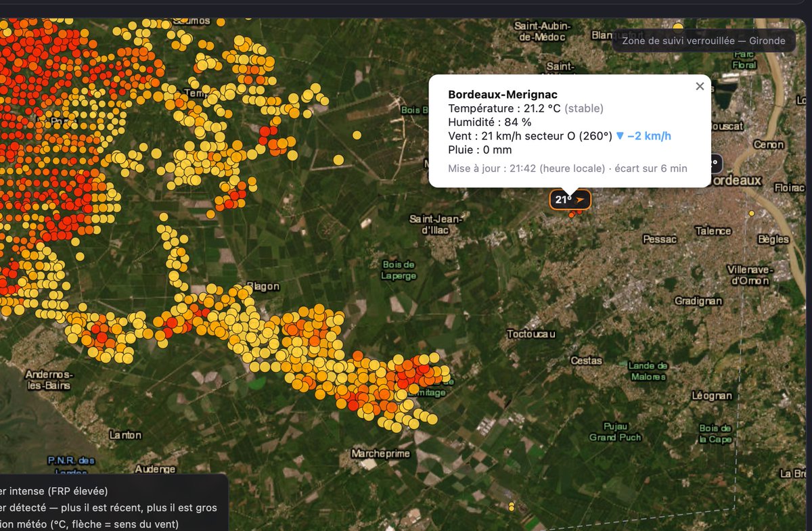Open the weather marker partly hidden near Bordeaux
Image resolution: width=812 pixels, height=531 pixels.
[716, 163]
